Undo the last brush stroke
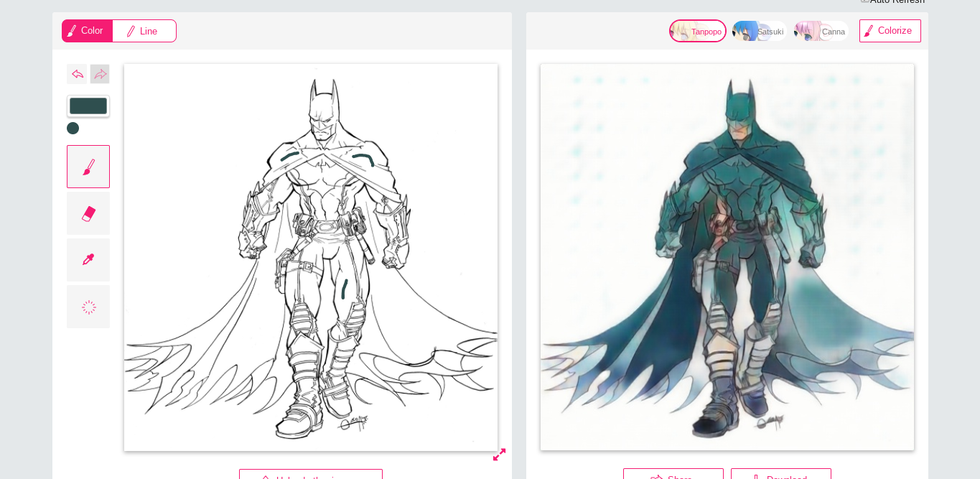 click(77, 74)
